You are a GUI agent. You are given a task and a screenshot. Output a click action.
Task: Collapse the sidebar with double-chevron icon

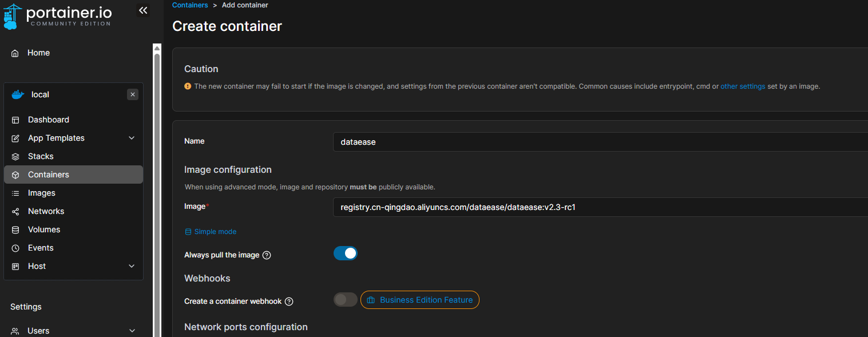tap(143, 10)
